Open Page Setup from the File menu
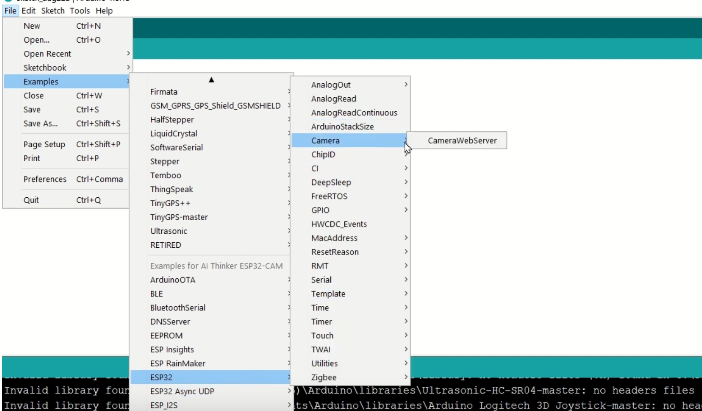The image size is (702, 411). click(68, 144)
